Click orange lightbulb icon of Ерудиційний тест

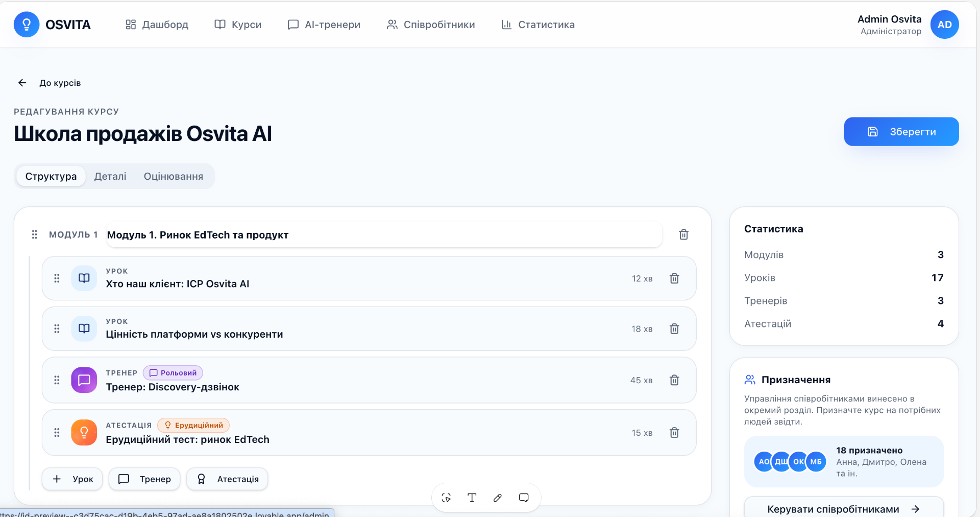pyautogui.click(x=84, y=433)
